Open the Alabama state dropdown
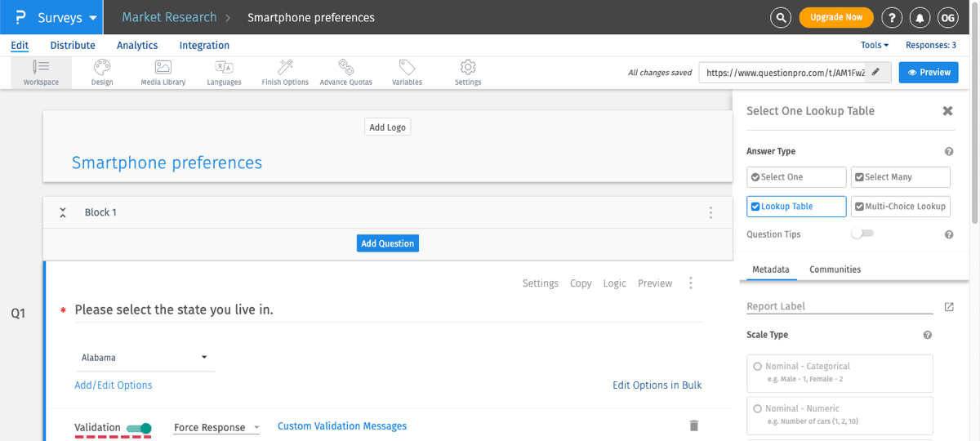This screenshot has height=441, width=980. coord(145,358)
